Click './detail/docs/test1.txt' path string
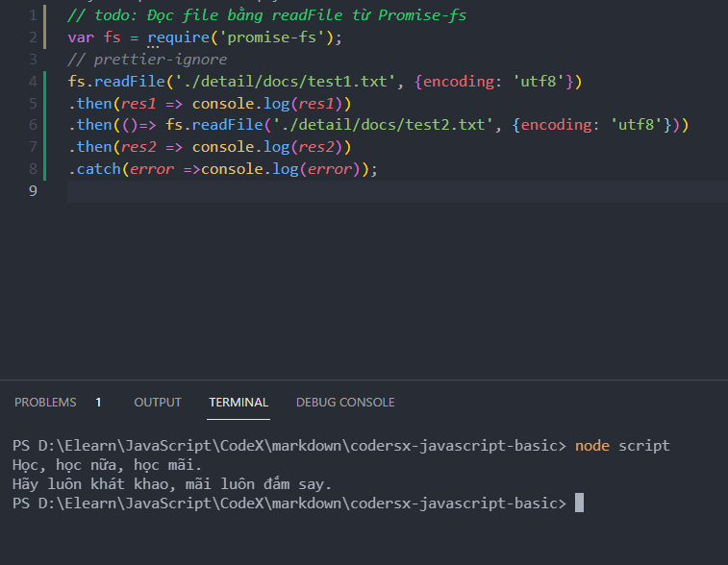The height and width of the screenshot is (565, 728). [285, 82]
